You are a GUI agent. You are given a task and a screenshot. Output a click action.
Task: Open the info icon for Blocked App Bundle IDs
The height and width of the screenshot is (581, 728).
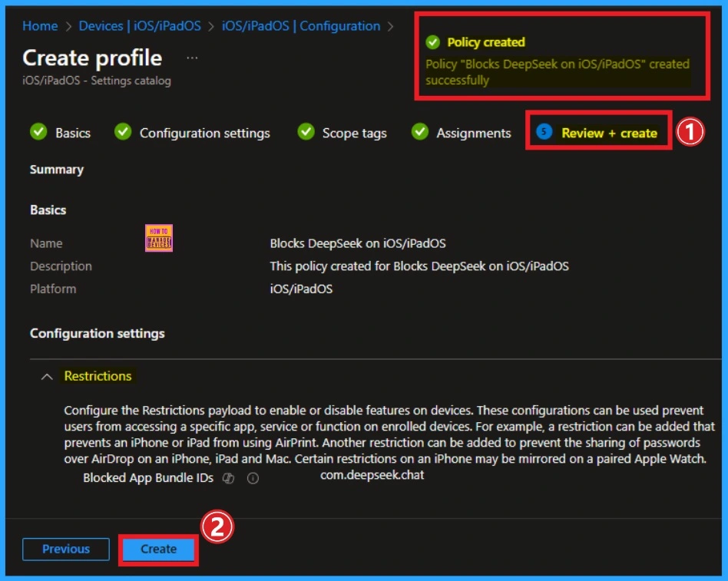pyautogui.click(x=253, y=478)
